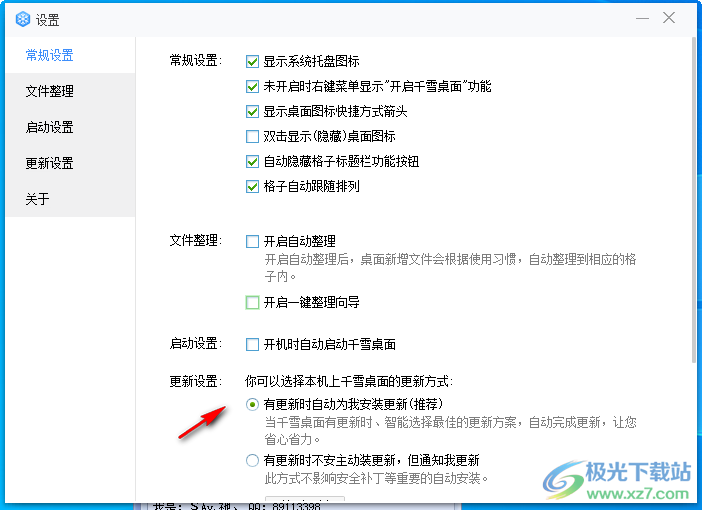Image resolution: width=702 pixels, height=510 pixels.
Task: Check 开启一键整理向导 checkbox
Action: click(x=253, y=303)
